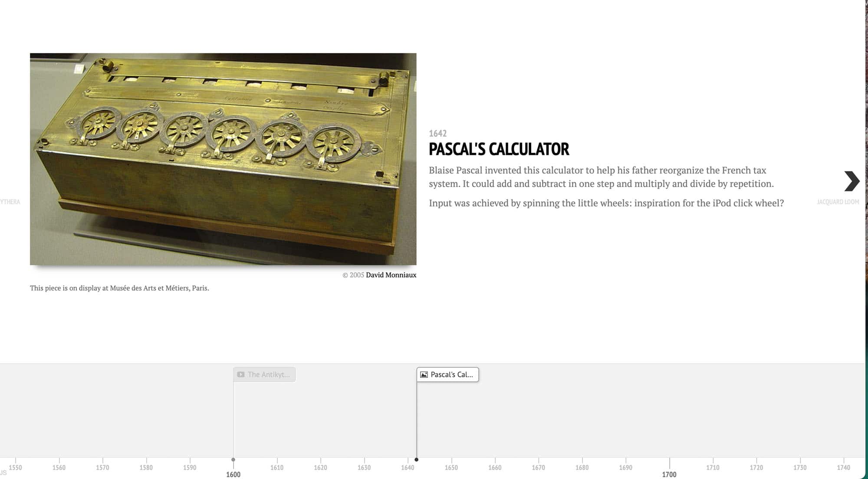Viewport: 868px width, 479px height.
Task: Click 1700 on the time axis
Action: coord(669,475)
